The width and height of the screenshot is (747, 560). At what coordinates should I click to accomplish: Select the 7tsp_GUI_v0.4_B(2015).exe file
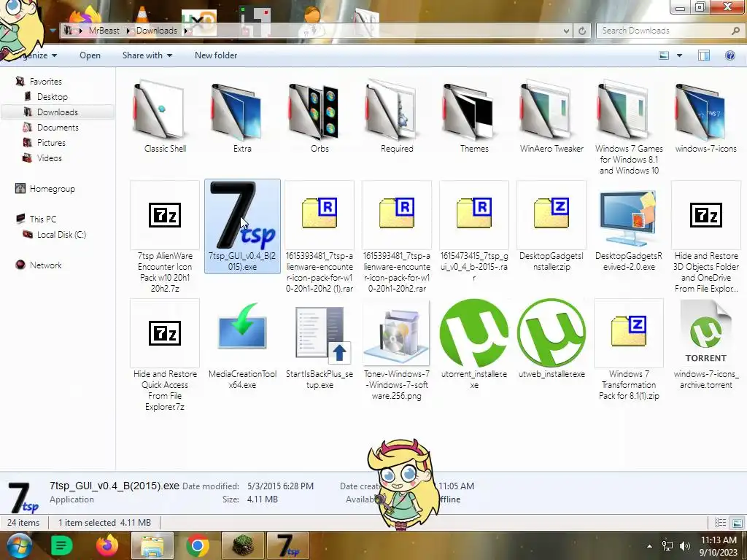tap(242, 226)
